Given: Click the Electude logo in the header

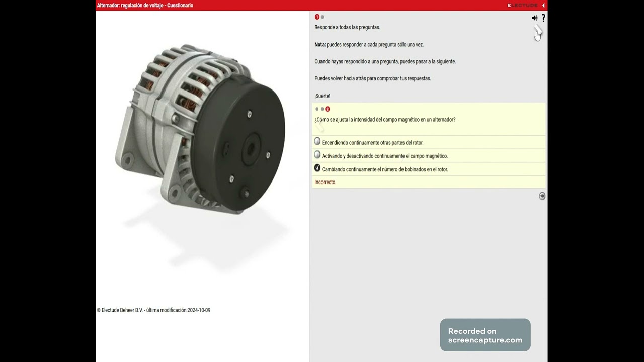Looking at the screenshot, I should pos(522,5).
